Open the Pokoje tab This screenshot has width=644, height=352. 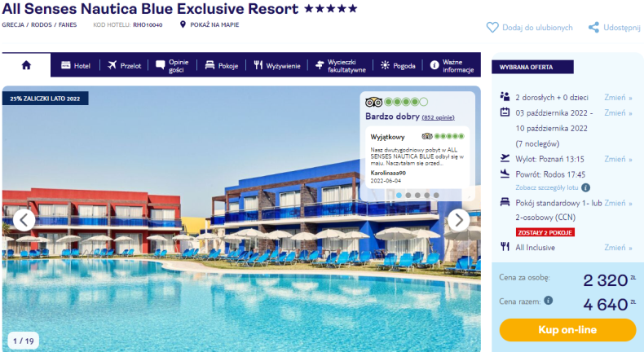pyautogui.click(x=222, y=65)
